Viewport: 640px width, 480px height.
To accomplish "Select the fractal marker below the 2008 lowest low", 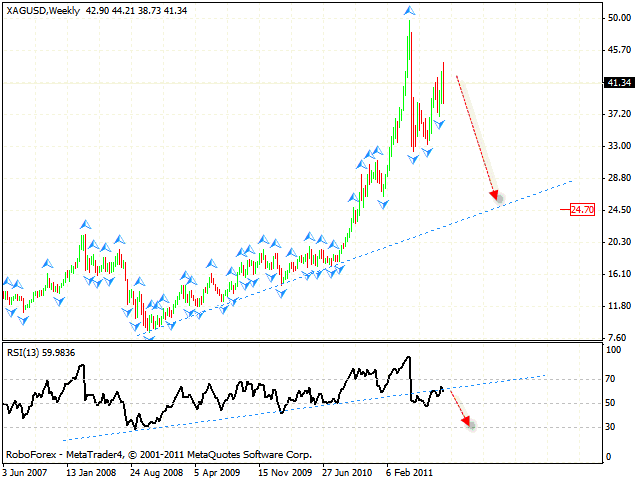I will tap(150, 338).
